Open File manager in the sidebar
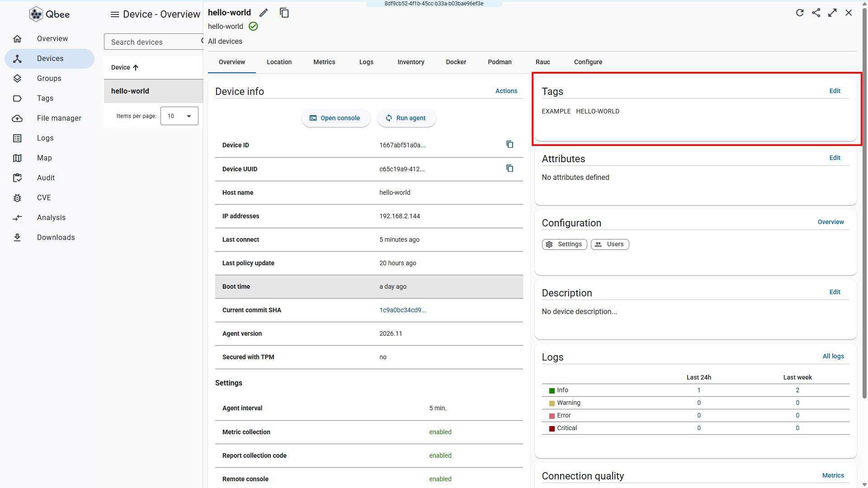The height and width of the screenshot is (488, 868). [49, 118]
